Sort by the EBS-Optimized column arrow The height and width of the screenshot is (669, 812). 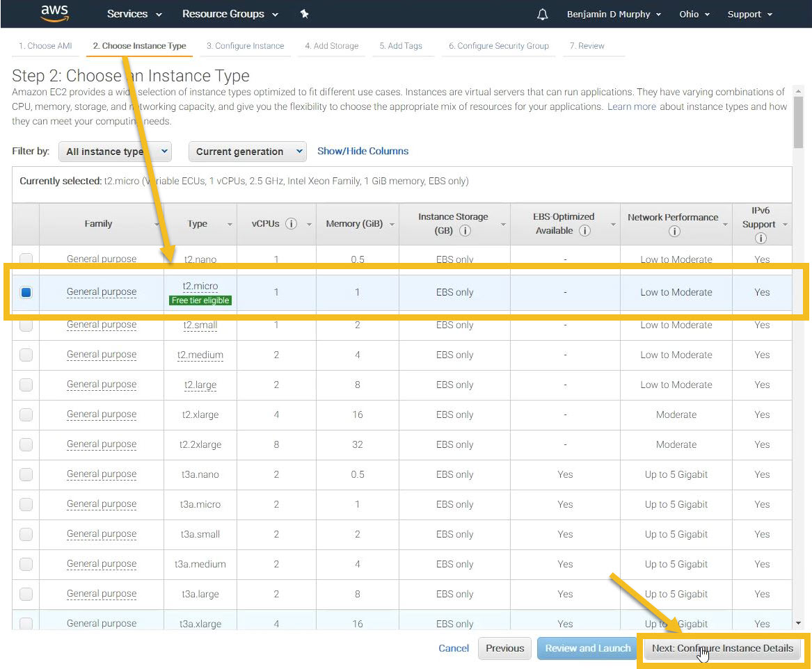(x=613, y=225)
